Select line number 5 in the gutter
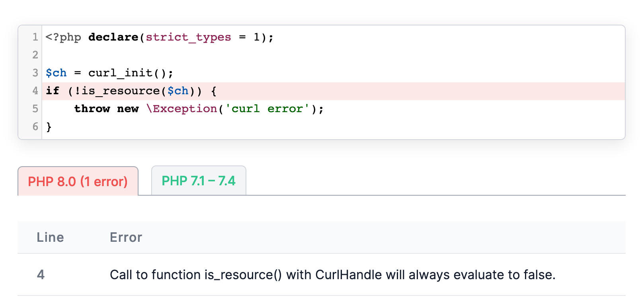 [x=35, y=109]
